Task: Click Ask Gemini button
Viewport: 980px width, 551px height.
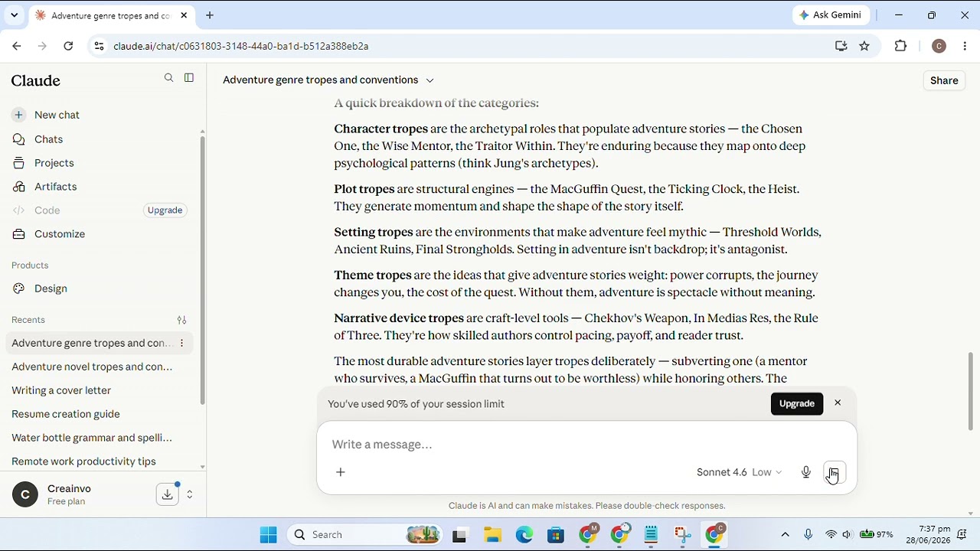Action: click(x=831, y=15)
